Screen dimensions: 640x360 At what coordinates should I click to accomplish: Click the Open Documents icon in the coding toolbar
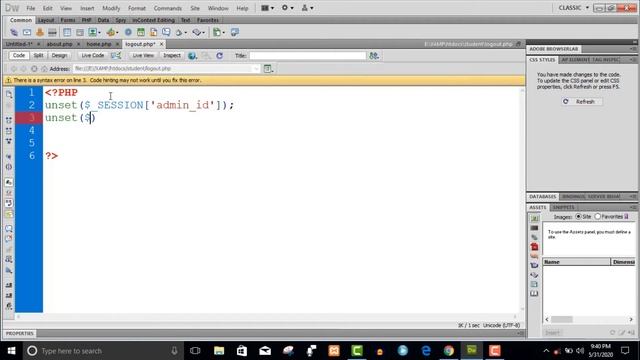[x=9, y=95]
